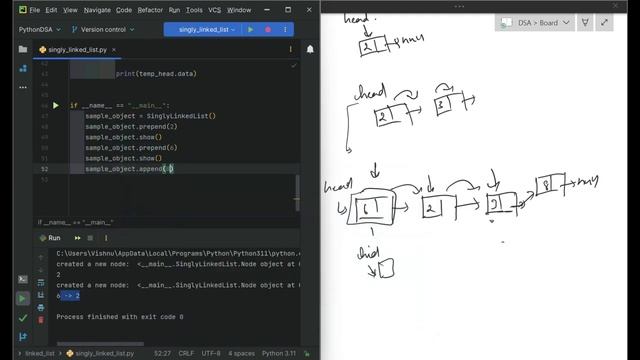This screenshot has height=360, width=640.
Task: Open the Navigate menu
Action: (x=97, y=10)
